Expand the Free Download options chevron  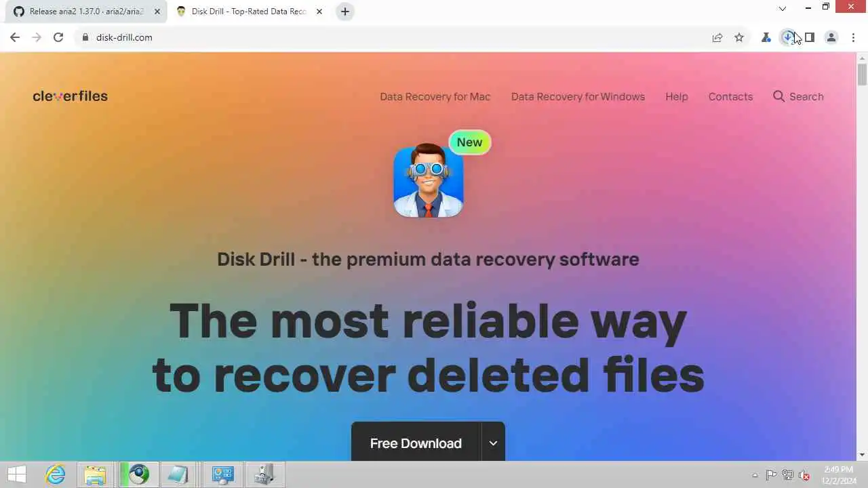point(493,443)
